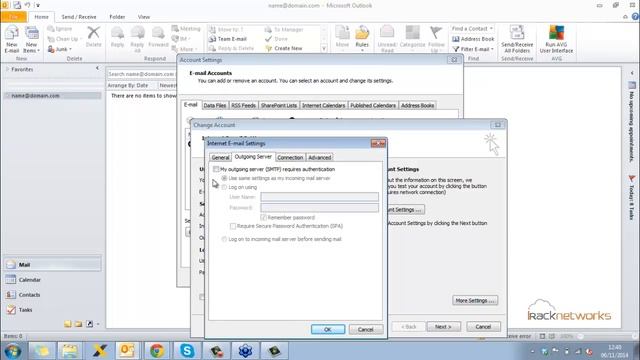Viewport: 640px width, 360px height.
Task: Open the General tab in Internet E-mail Settings
Action: tap(220, 158)
